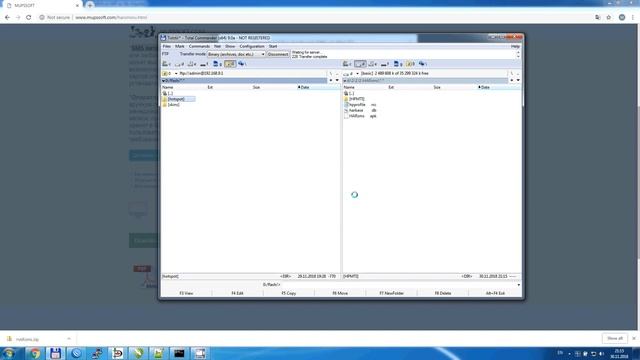
Task: Select second drive button in left panel
Action: [179, 64]
